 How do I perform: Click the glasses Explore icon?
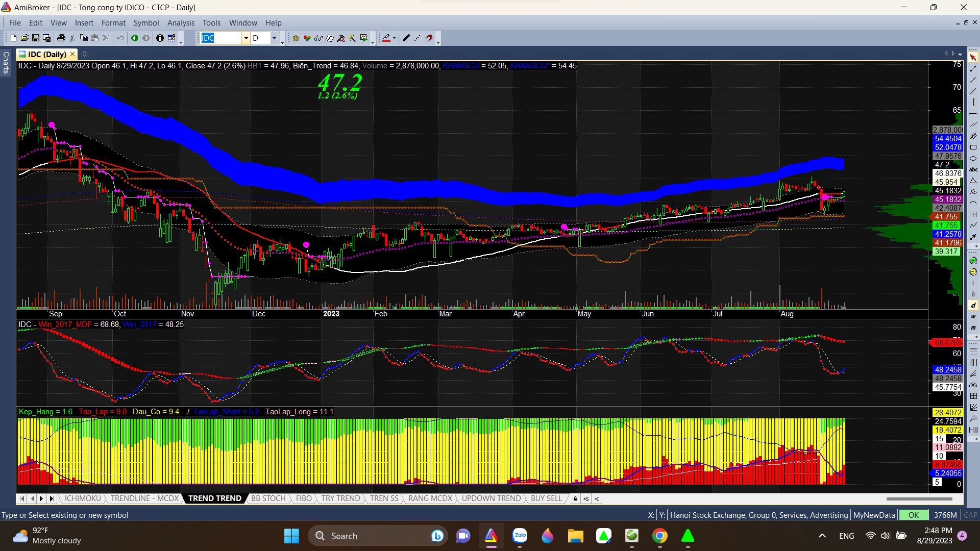coord(318,38)
